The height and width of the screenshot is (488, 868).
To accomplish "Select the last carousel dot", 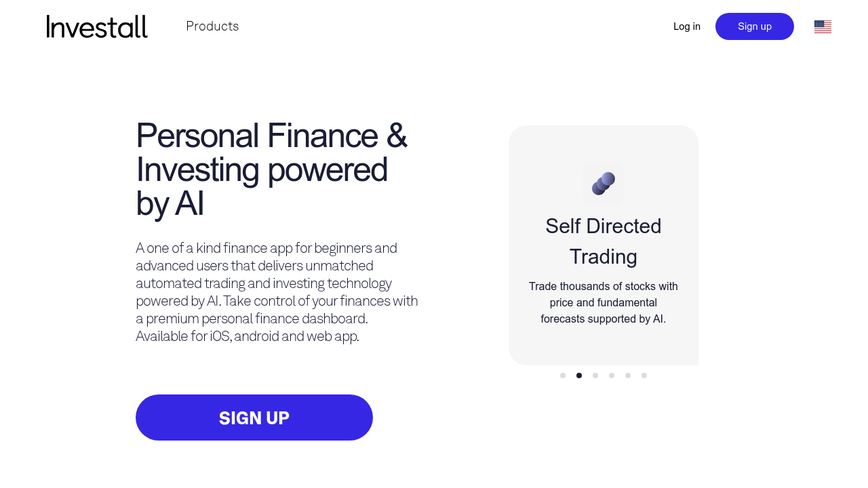I will [x=644, y=375].
